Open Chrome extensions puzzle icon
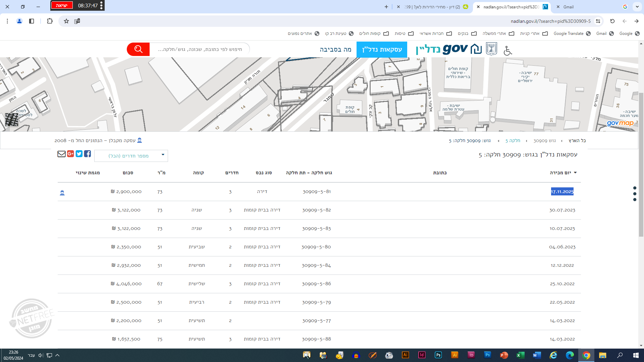Image resolution: width=644 pixels, height=362 pixels. [x=50, y=21]
